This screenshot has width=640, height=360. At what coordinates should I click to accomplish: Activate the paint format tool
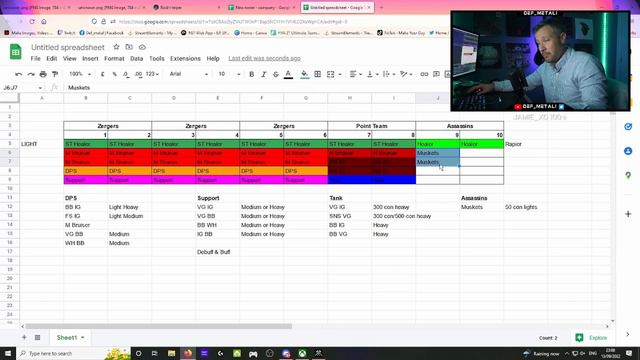point(55,74)
